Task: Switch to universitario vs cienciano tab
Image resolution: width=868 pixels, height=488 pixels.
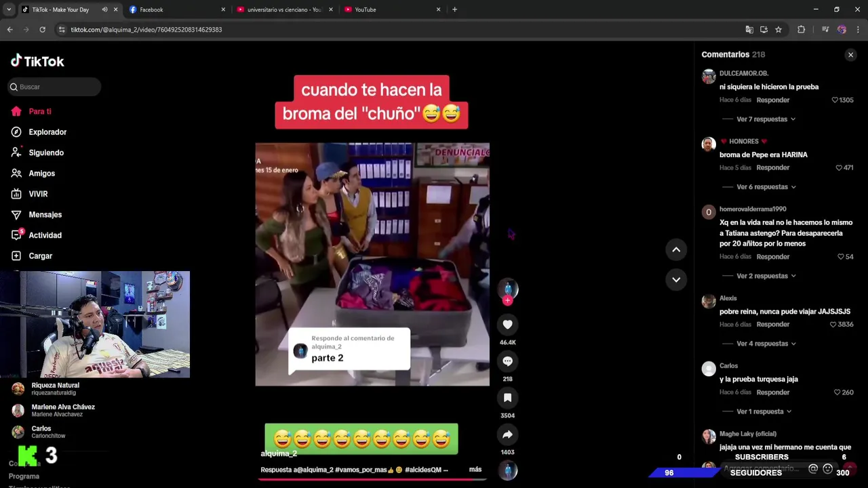Action: click(x=283, y=9)
